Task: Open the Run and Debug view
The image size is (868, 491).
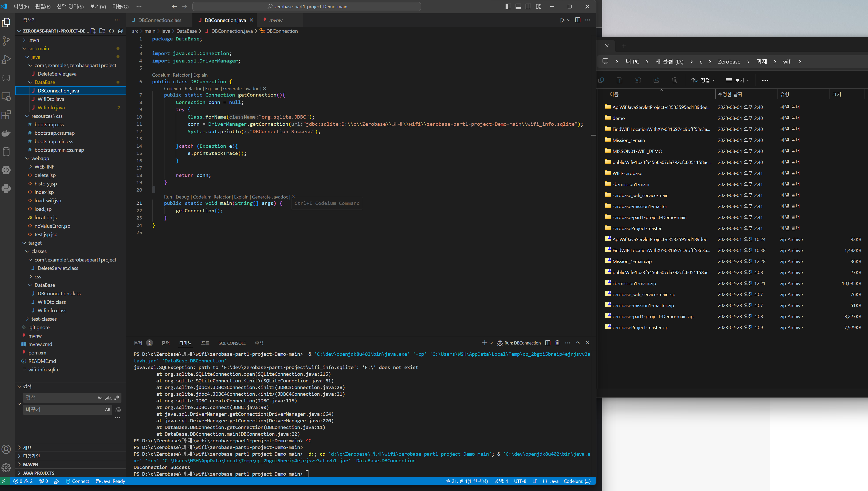Action: [x=6, y=59]
